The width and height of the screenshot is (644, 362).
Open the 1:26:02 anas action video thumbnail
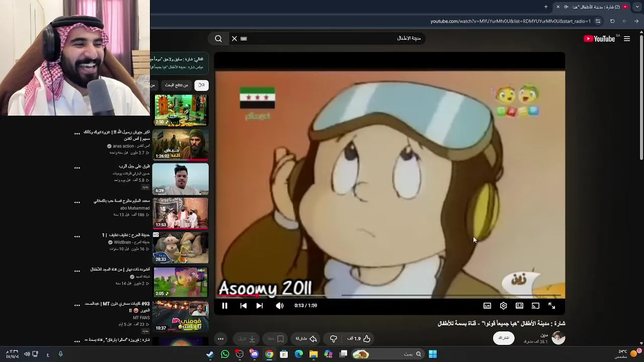(x=181, y=144)
